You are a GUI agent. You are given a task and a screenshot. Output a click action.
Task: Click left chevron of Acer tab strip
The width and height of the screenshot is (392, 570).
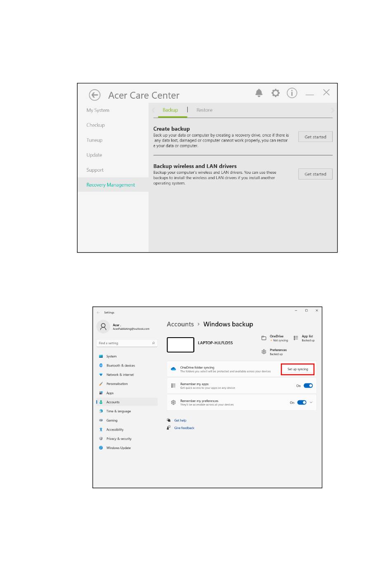click(153, 110)
